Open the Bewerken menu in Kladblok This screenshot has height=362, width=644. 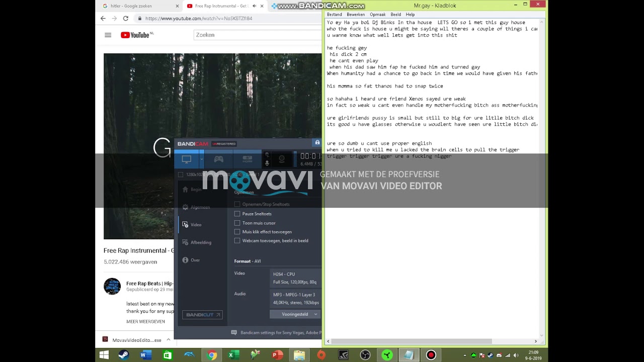tap(356, 15)
